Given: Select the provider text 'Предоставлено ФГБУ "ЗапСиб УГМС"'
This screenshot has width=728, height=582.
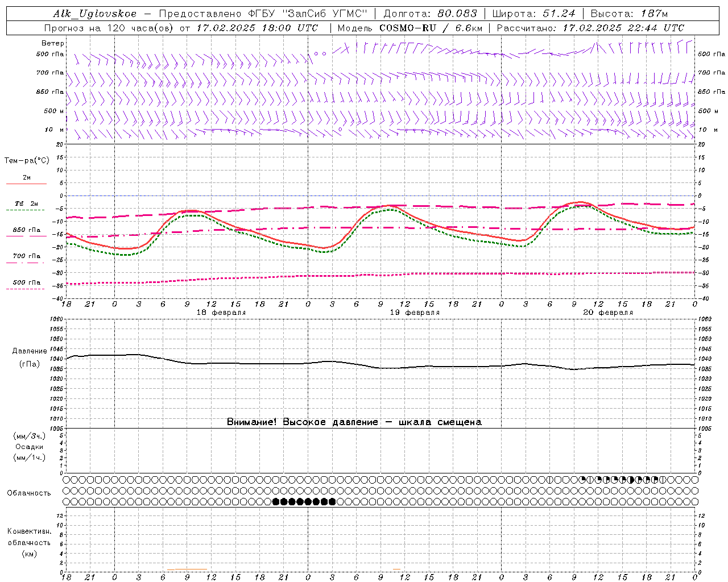Looking at the screenshot, I should point(263,14).
